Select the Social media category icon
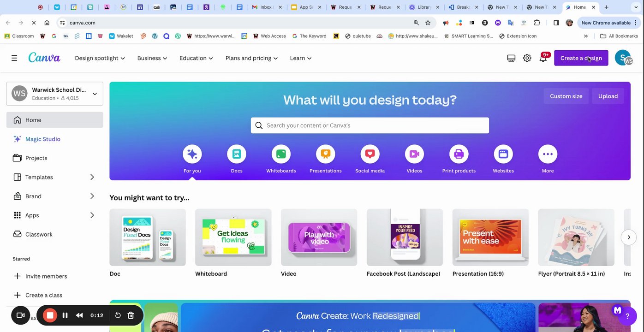 370,154
